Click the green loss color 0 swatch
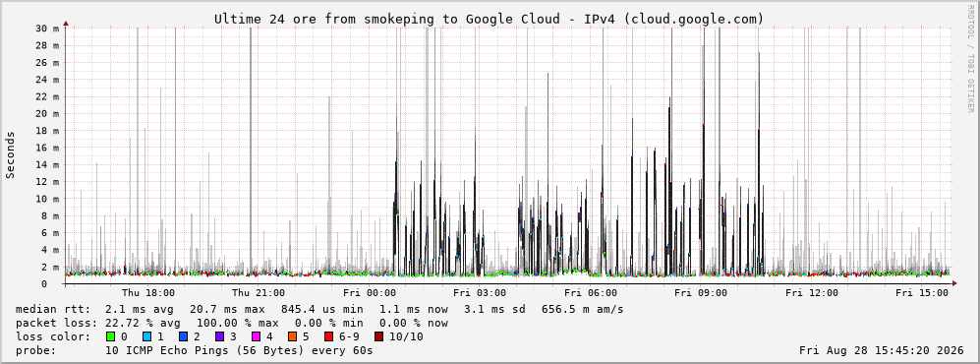Viewport: 980px width, 364px height. 111,336
